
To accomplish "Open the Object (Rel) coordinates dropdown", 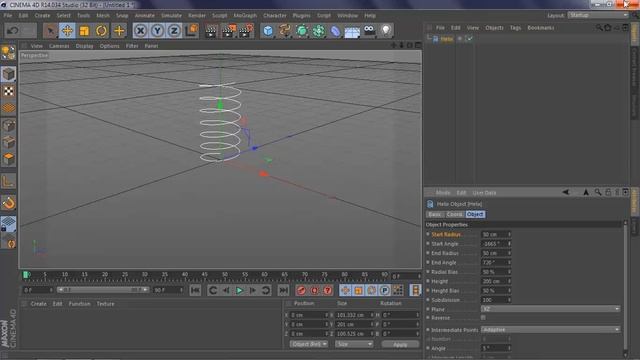I will pos(309,344).
